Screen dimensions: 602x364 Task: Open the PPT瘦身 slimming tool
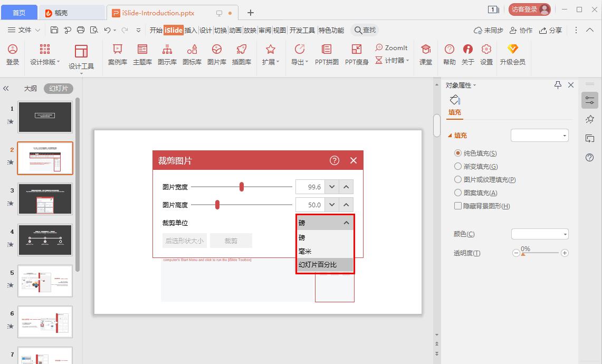pyautogui.click(x=357, y=54)
